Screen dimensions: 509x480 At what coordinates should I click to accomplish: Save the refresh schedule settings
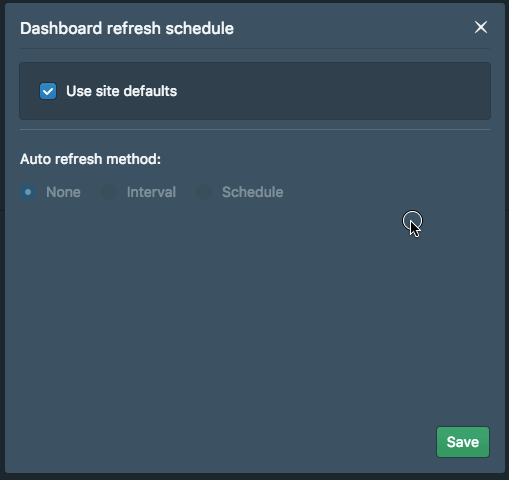463,442
